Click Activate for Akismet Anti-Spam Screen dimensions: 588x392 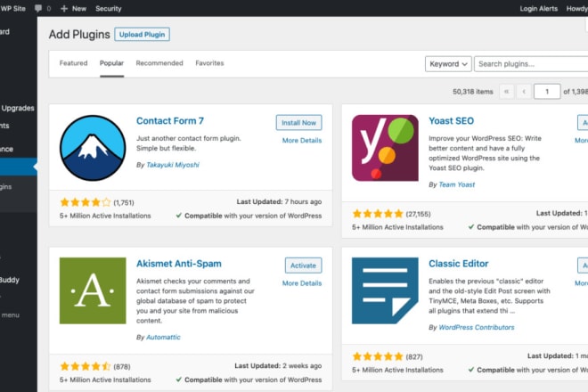click(x=304, y=265)
